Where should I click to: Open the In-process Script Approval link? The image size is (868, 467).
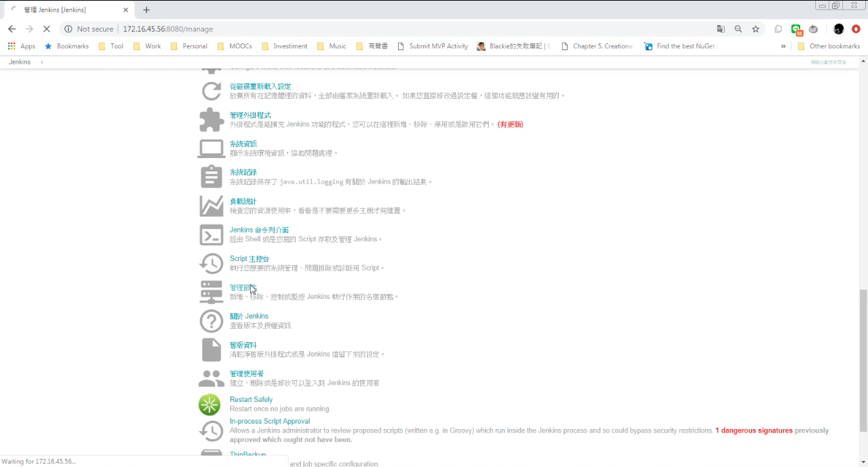pos(270,421)
